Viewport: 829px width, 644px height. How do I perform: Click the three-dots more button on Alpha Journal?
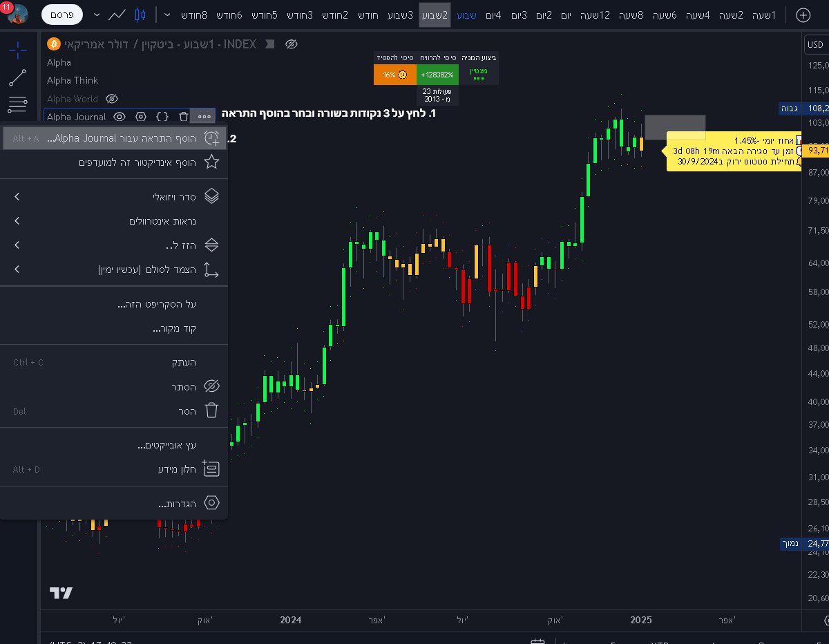[x=204, y=117]
